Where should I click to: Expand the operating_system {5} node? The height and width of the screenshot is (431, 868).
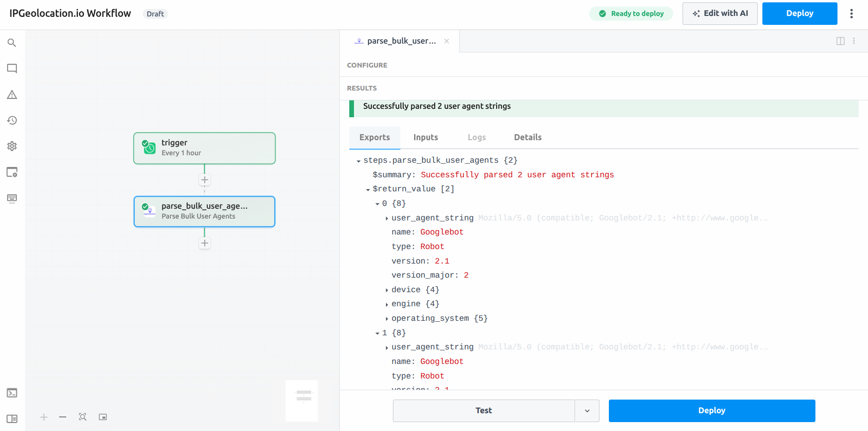click(x=387, y=319)
